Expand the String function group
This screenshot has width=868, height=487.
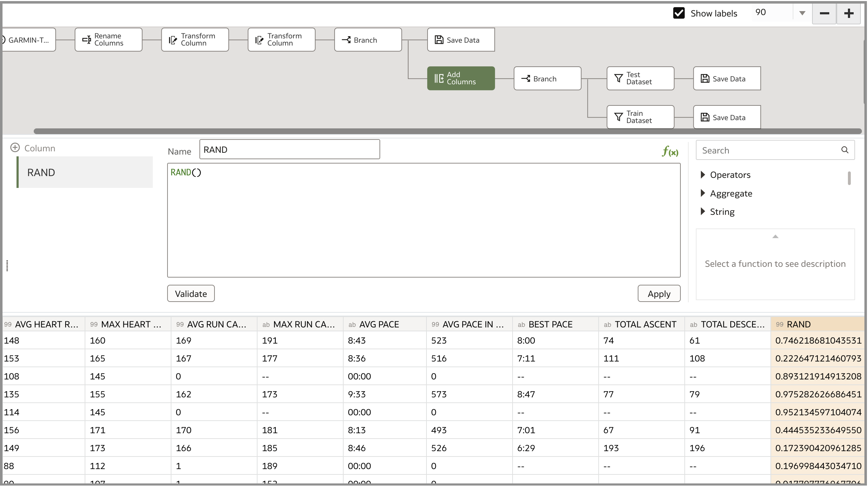pyautogui.click(x=703, y=212)
